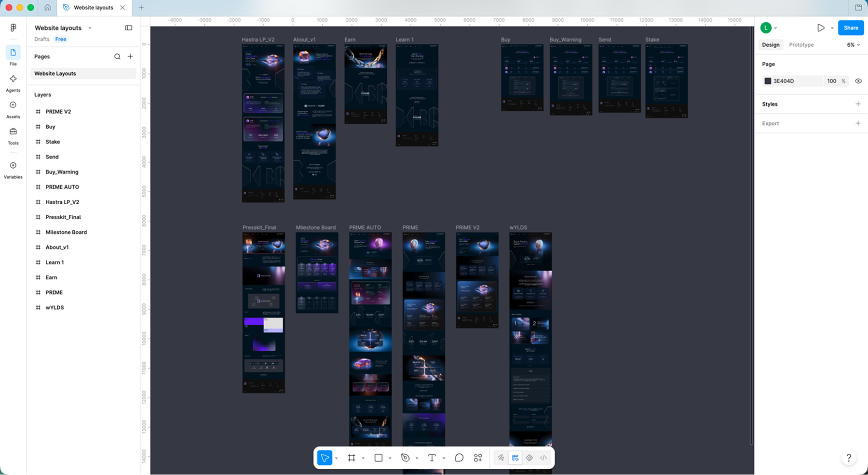Open the 6% zoom level dropdown
The image size is (868, 475).
click(853, 45)
